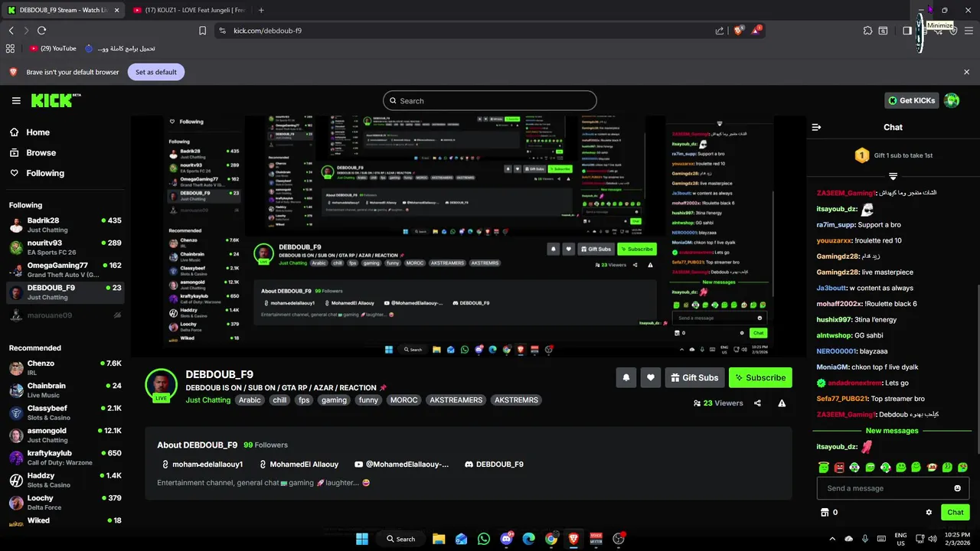Show hidden system tray icons

832,539
